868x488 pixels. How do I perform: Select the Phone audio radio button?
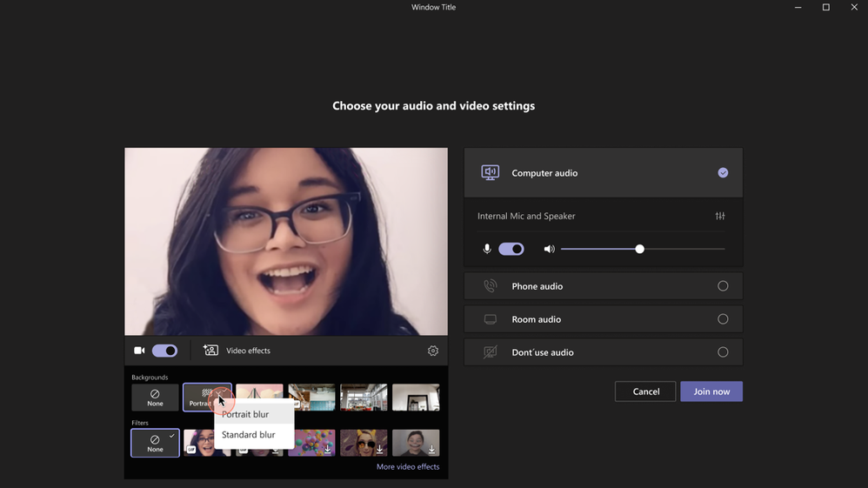click(x=723, y=286)
